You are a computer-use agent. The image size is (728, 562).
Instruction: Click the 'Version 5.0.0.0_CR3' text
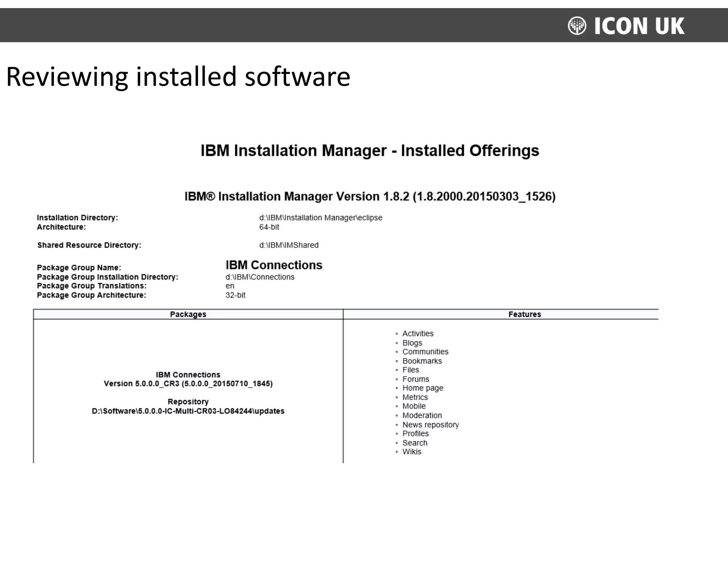pos(188,384)
